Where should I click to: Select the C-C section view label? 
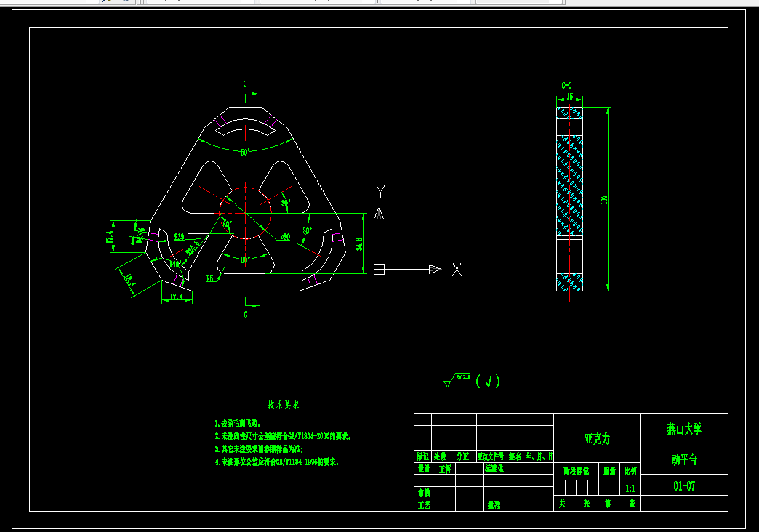click(x=566, y=86)
